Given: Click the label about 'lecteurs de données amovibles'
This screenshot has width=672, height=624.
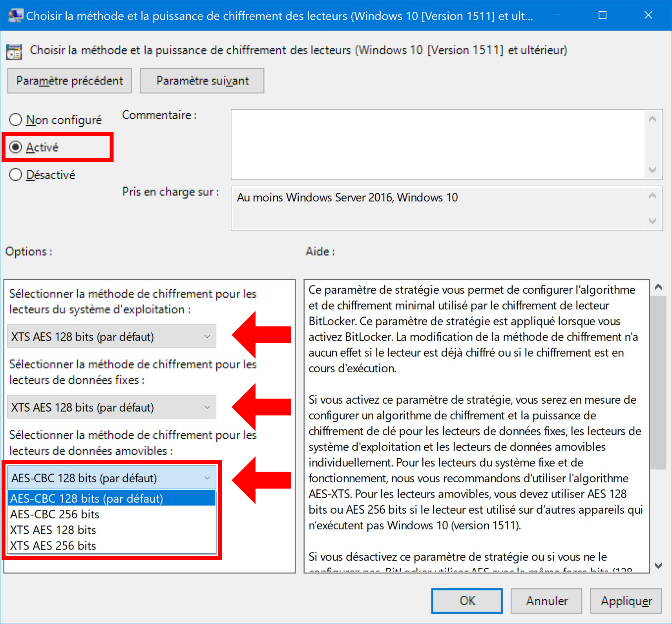Looking at the screenshot, I should pos(133,443).
